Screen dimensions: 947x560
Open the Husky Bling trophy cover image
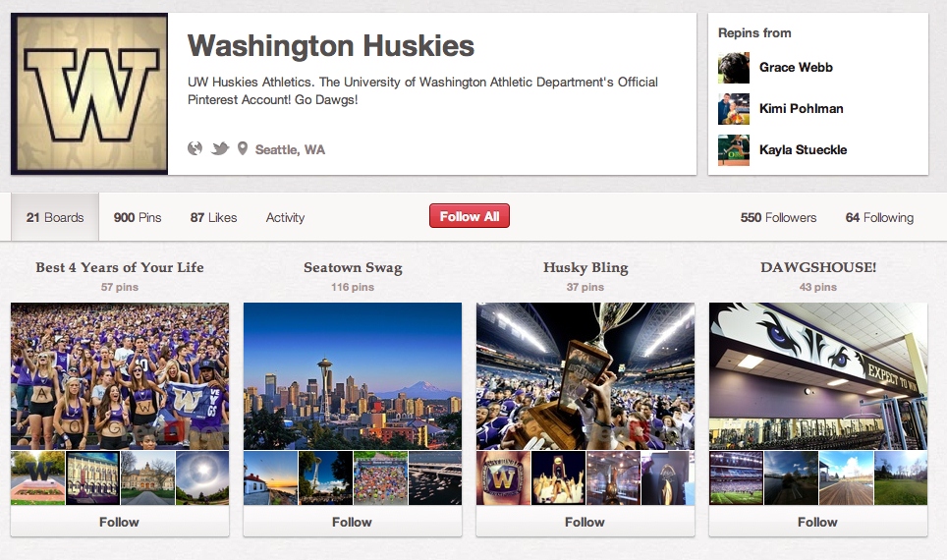pos(585,375)
